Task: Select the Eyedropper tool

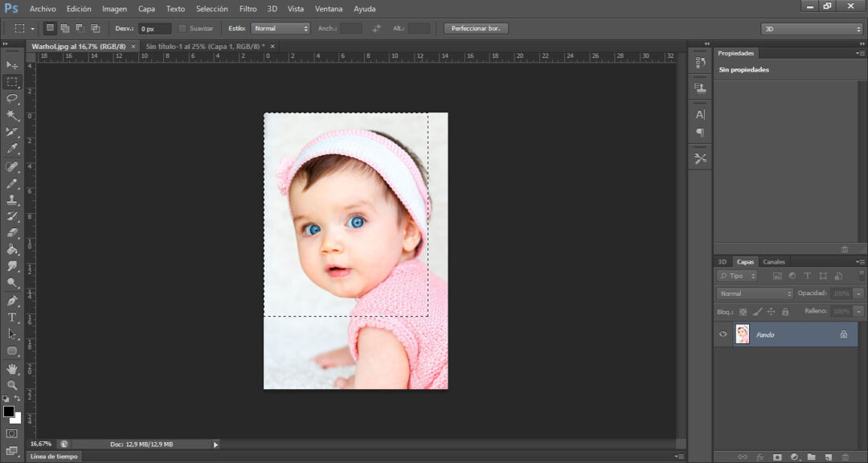Action: coord(11,149)
